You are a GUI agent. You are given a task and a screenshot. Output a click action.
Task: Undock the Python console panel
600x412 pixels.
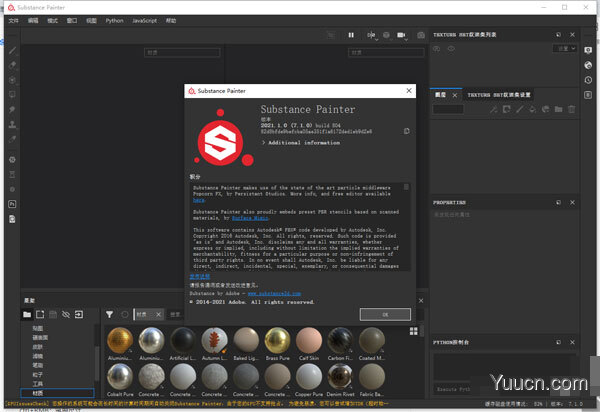[558, 342]
